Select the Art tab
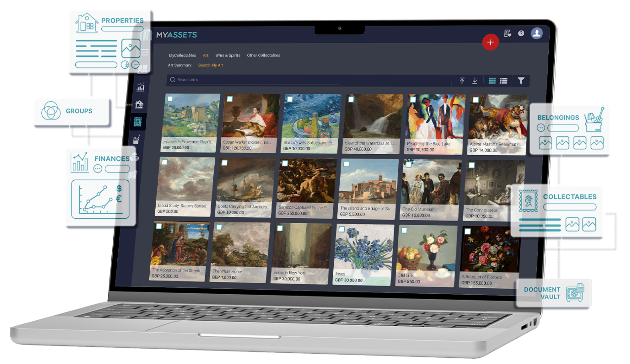The image size is (630, 364). pos(205,55)
